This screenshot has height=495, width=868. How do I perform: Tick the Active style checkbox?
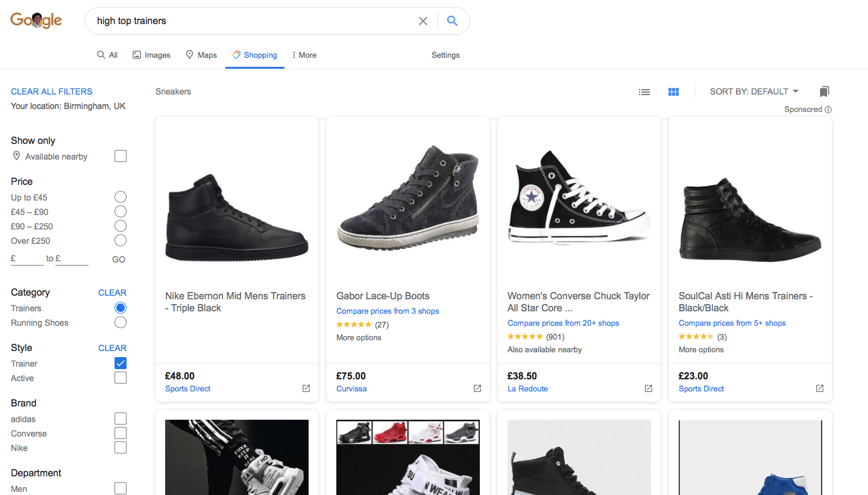pos(121,378)
